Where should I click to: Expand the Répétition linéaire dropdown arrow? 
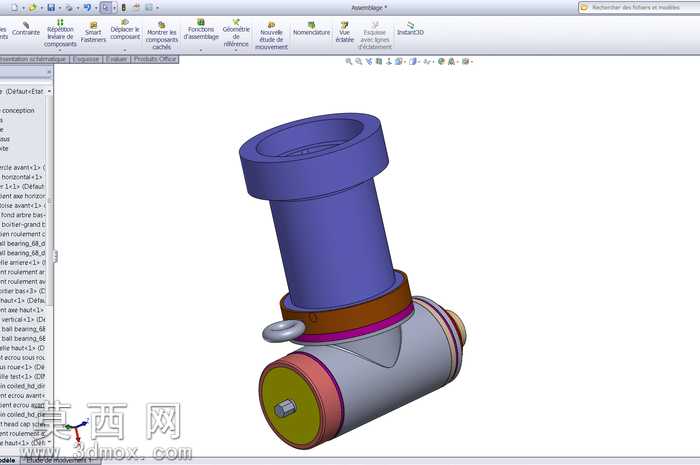click(60, 50)
